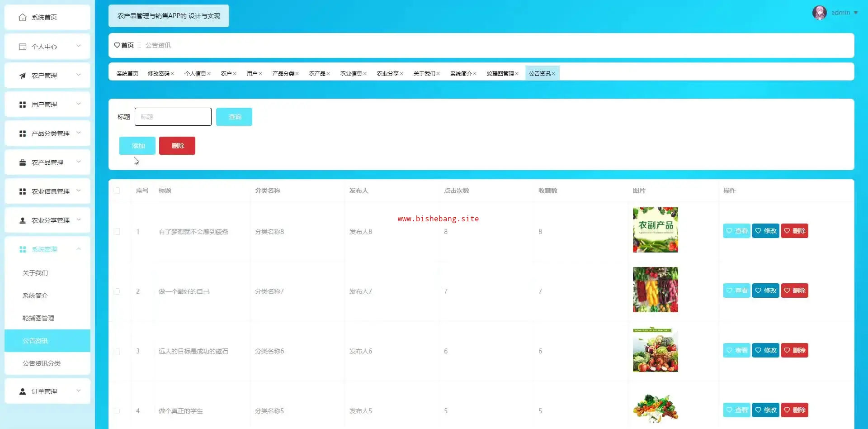Click the grid icon for 农业信息管理
This screenshot has width=868, height=429.
pyautogui.click(x=23, y=191)
